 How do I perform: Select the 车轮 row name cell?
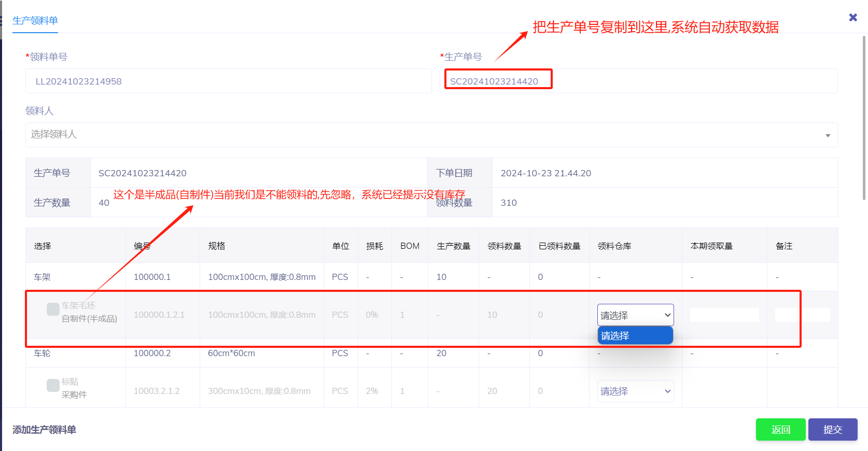pyautogui.click(x=43, y=354)
